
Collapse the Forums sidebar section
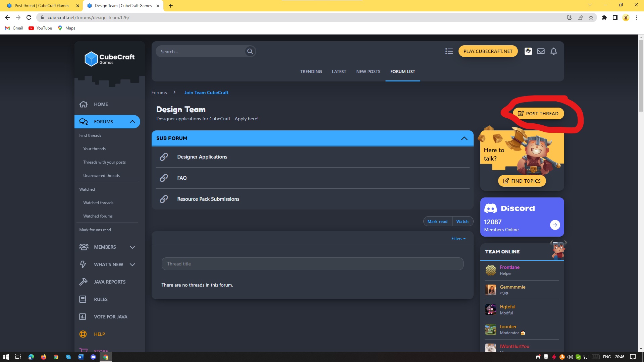click(x=132, y=122)
